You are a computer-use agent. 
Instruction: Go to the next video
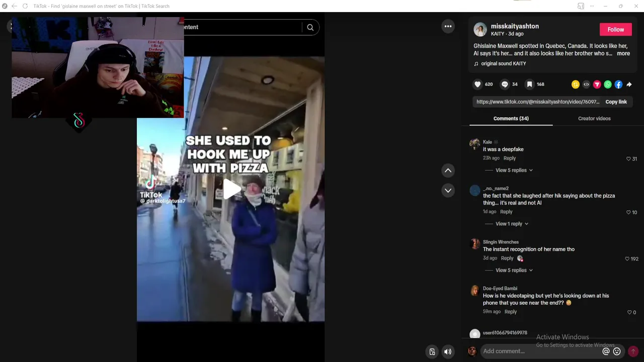448,191
